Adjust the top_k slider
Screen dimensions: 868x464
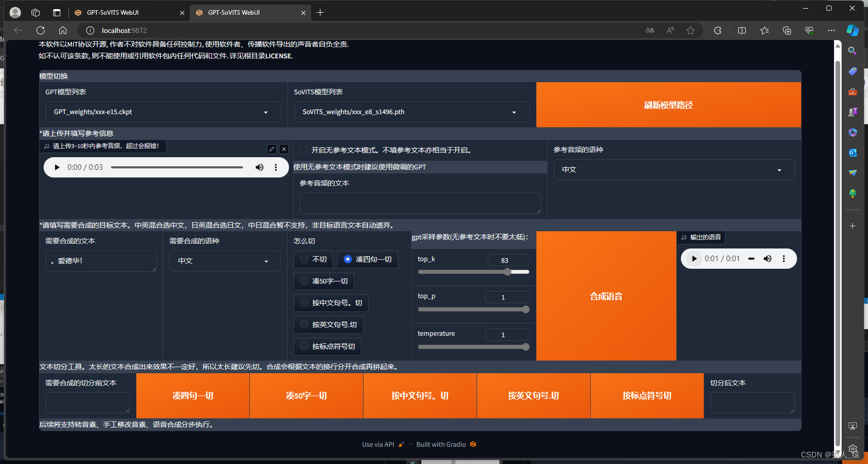474,272
